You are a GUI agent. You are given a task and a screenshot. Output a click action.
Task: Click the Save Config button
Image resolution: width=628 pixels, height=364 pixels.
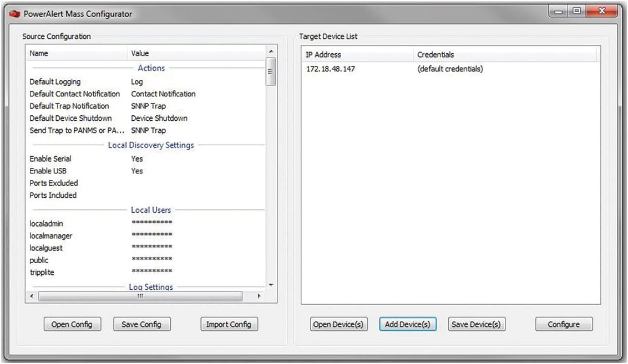pyautogui.click(x=142, y=324)
